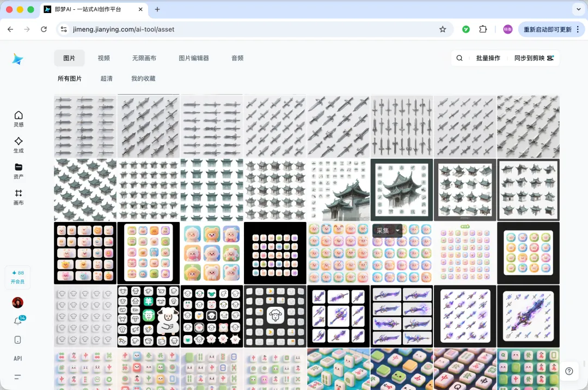Expand the tab search chevron
Screen dimensions: 588x390
tap(579, 9)
